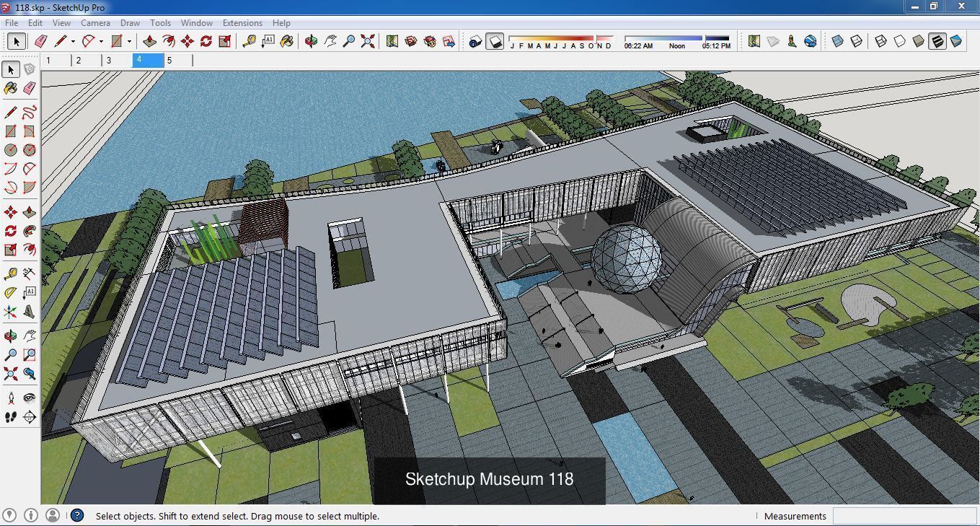Screen dimensions: 980x526
Task: Select the Tape Measure tool in the top toolbar
Action: (x=250, y=41)
